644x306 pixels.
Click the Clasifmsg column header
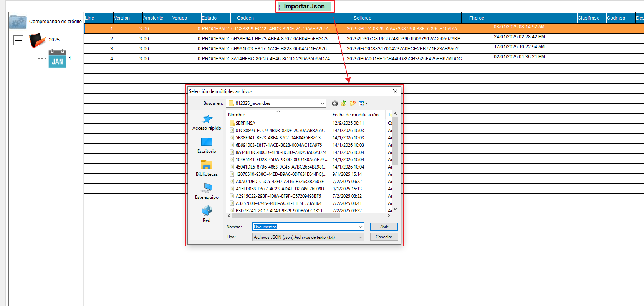[x=591, y=18]
